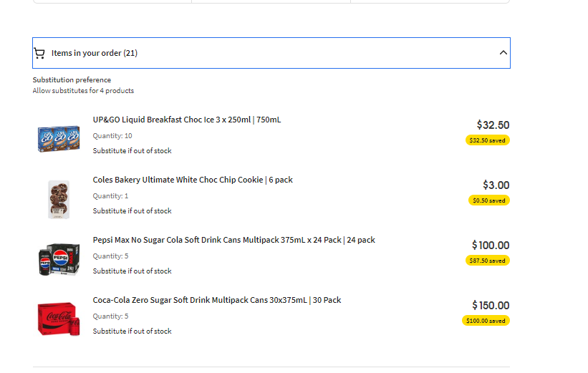Click the Pepsi Max cans thumbnail
588x373 pixels.
point(59,259)
